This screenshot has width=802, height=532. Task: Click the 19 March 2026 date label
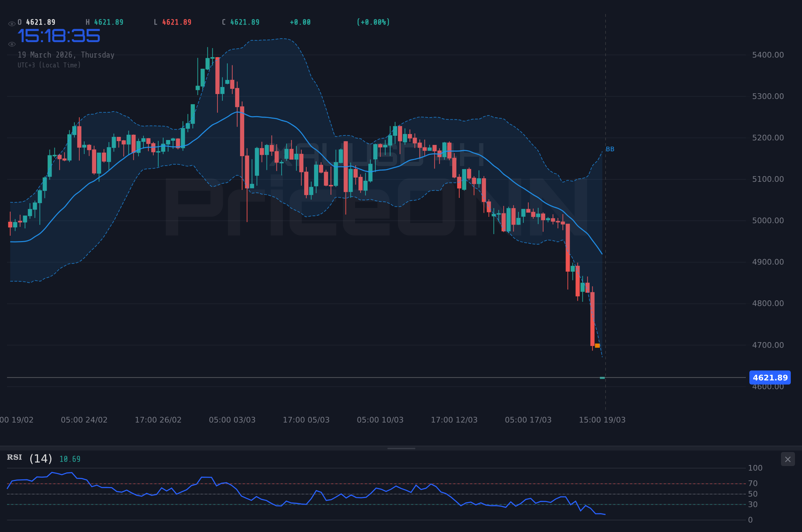[x=66, y=55]
